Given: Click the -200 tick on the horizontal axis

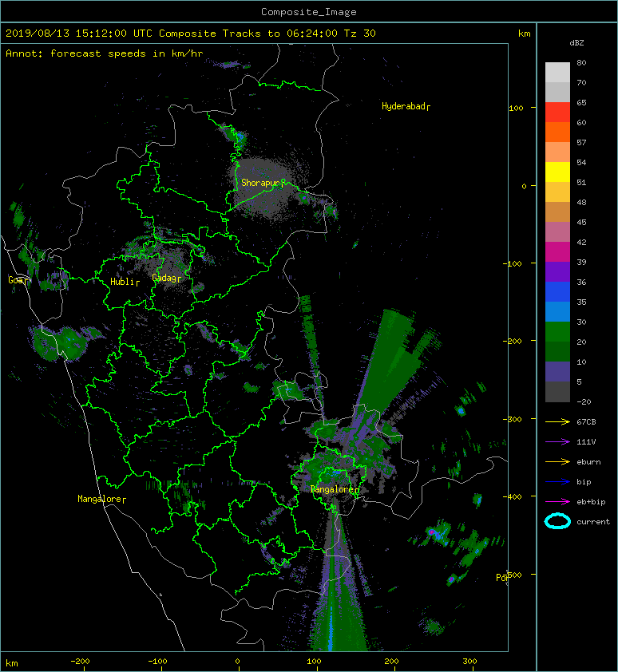Looking at the screenshot, I should coord(80,662).
